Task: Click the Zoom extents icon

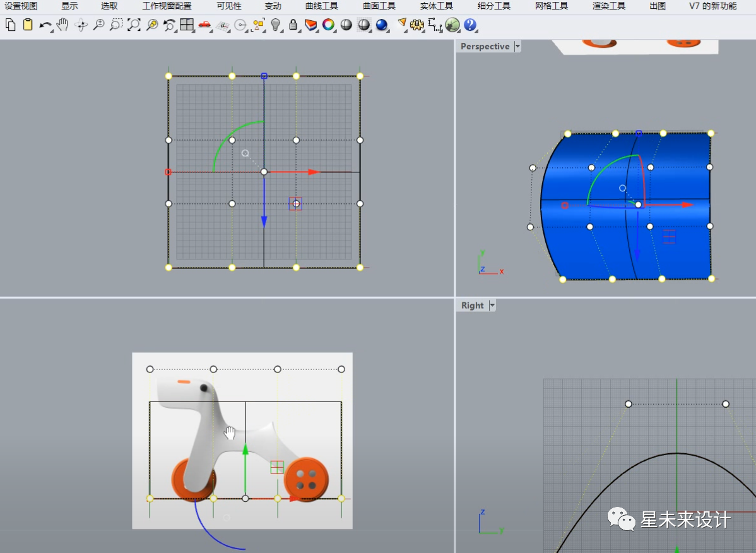Action: pyautogui.click(x=134, y=25)
